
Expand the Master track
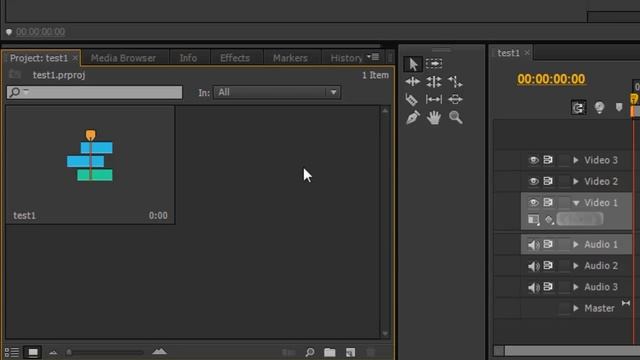click(x=576, y=308)
